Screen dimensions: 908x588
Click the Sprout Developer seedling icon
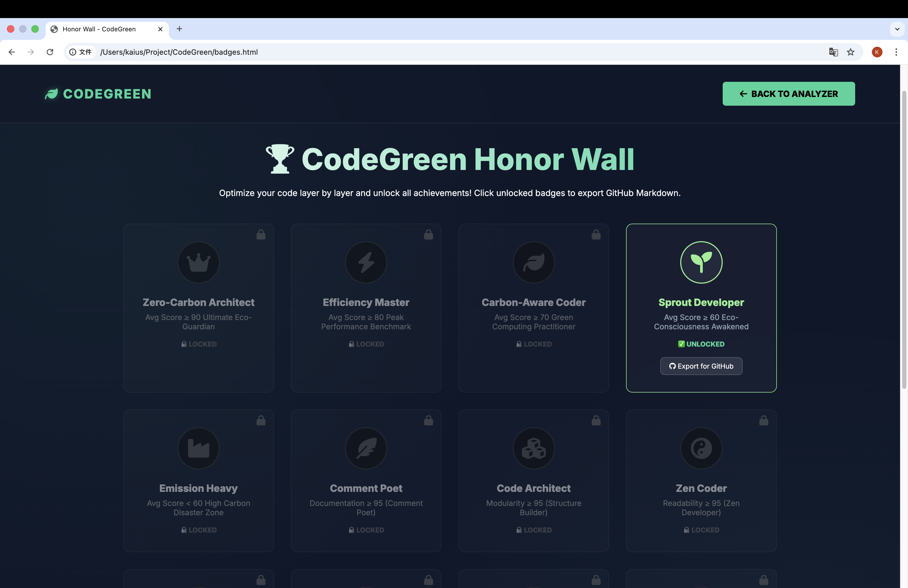[701, 262]
